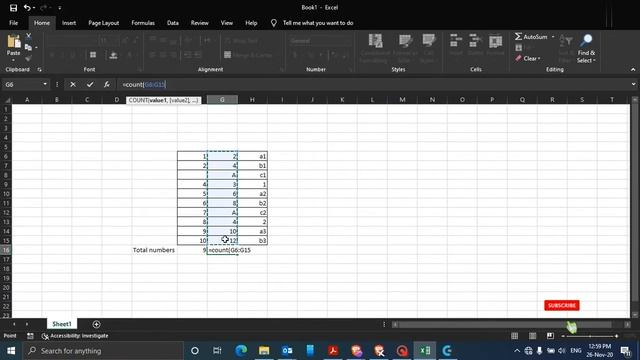This screenshot has width=640, height=360.
Task: Click the Cut scissors icon
Action: [x=29, y=36]
